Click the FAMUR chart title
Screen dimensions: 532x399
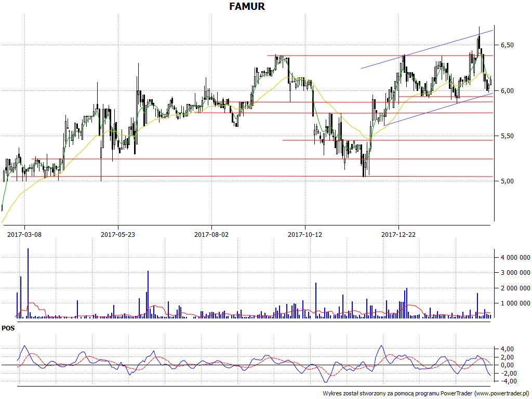[247, 6]
